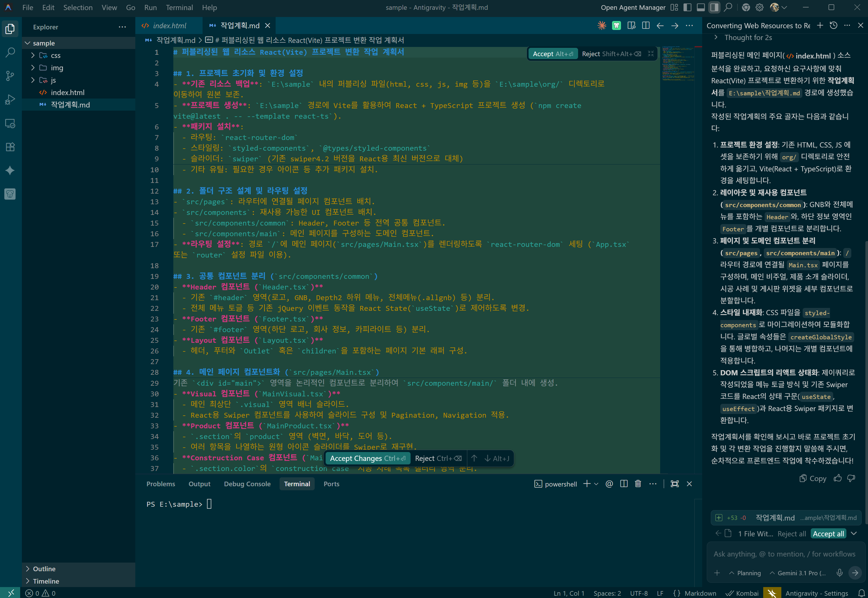Viewport: 868px width, 598px height.
Task: Toggle the primary side bar visibility
Action: (687, 7)
